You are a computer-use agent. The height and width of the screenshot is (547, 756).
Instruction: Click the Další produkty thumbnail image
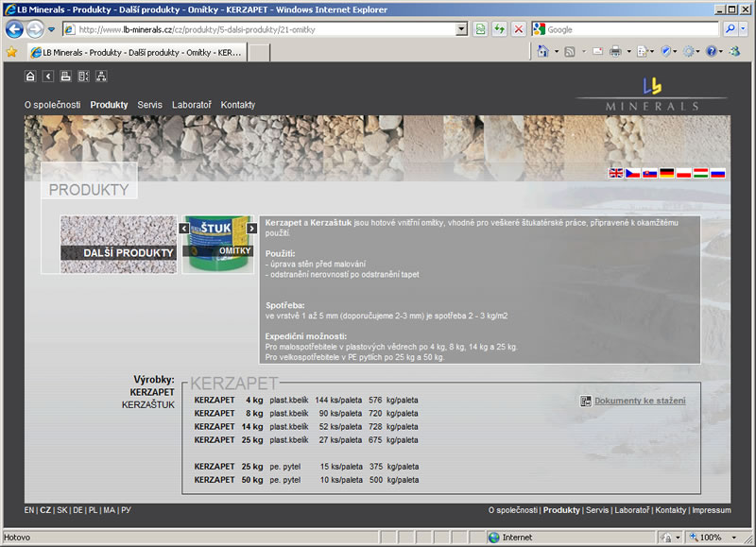click(x=118, y=244)
